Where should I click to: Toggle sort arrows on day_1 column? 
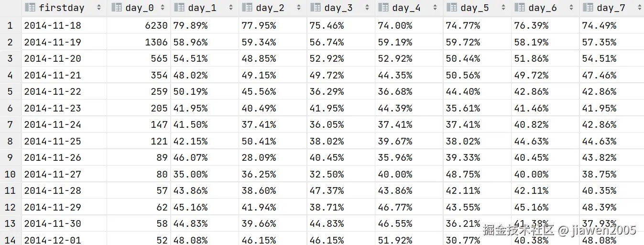231,8
